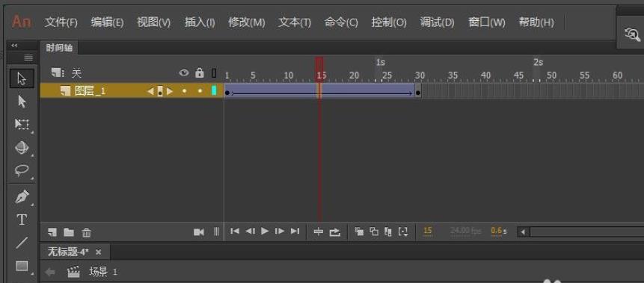This screenshot has height=283, width=644.
Task: Step forward one frame button
Action: [x=280, y=231]
